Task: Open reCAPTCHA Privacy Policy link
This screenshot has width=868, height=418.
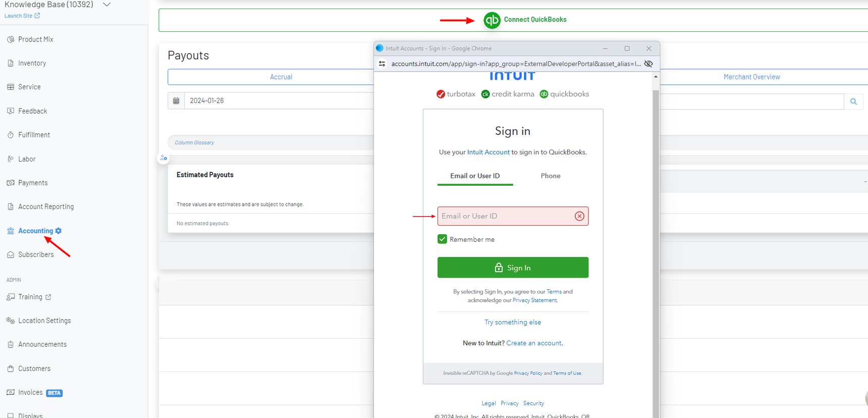Action: pos(528,374)
